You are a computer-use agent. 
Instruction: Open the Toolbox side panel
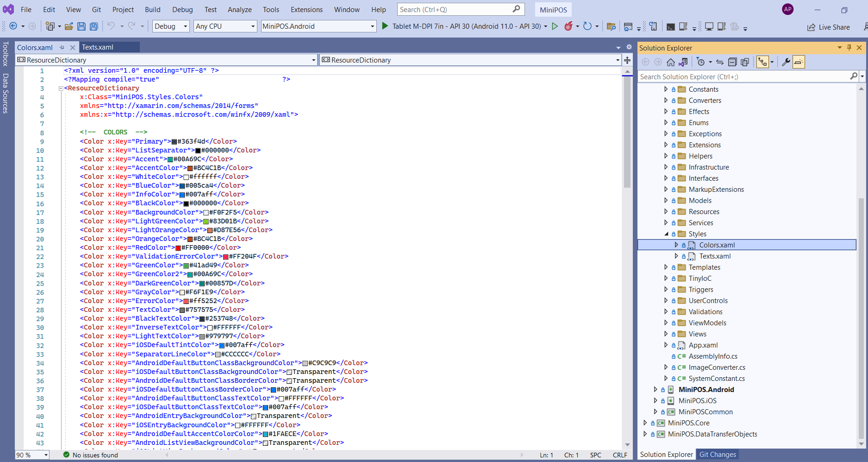(5, 54)
